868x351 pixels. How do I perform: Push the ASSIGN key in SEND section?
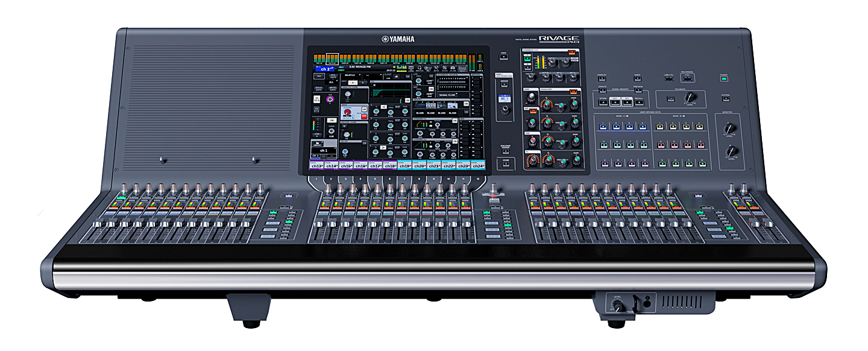[x=504, y=84]
